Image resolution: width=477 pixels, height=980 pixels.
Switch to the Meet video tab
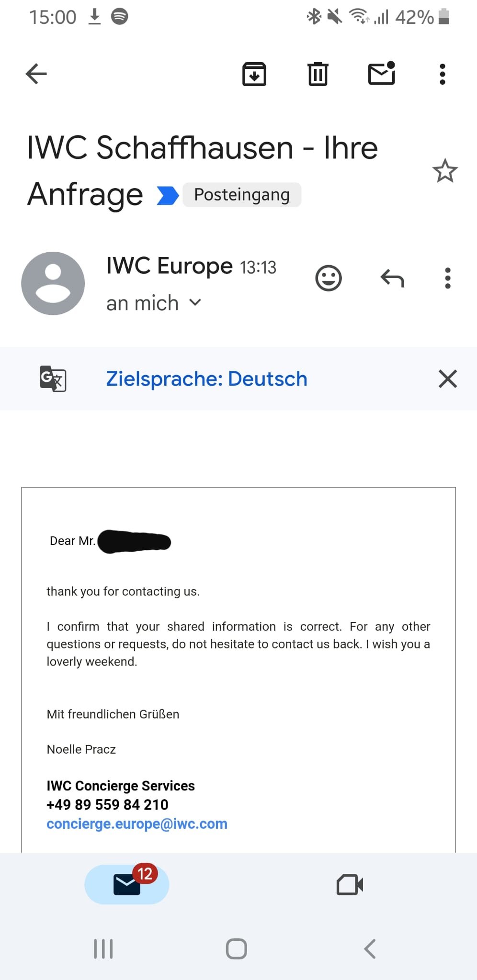[350, 884]
